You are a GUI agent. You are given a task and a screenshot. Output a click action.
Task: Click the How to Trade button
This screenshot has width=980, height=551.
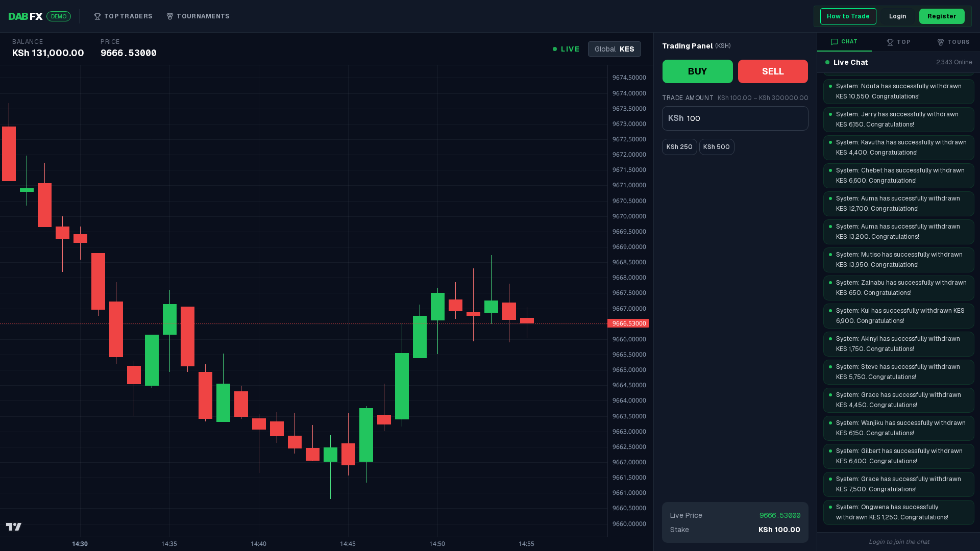[x=848, y=16]
